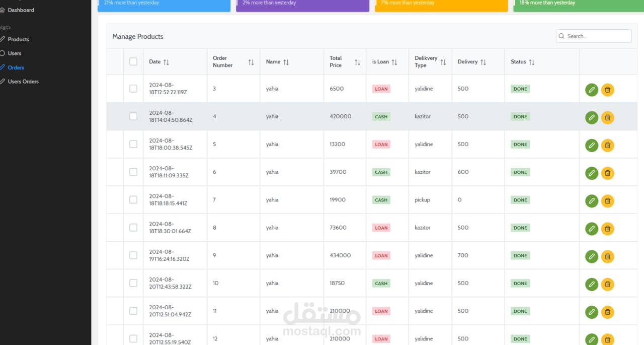Check the box for order number 9
644x345 pixels.
(x=133, y=255)
